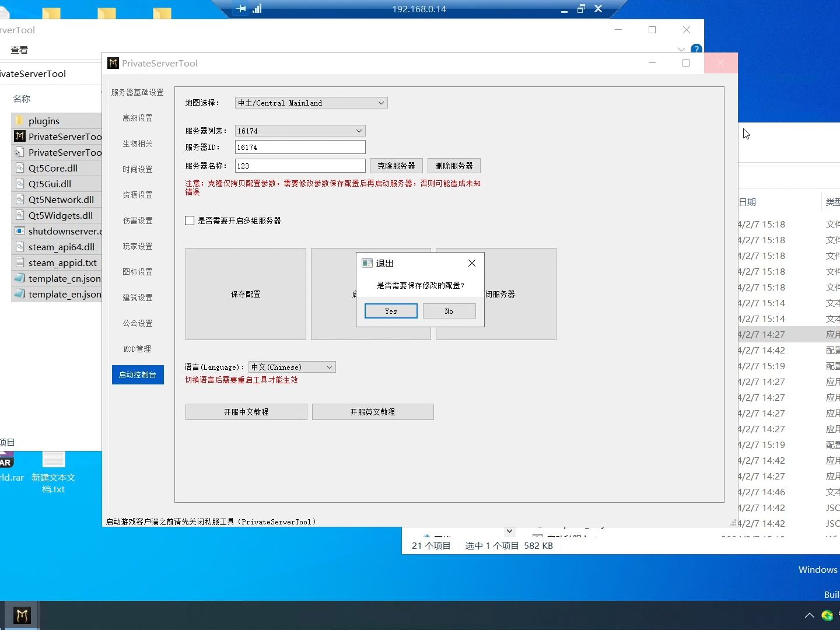Click the PrivateServerTool taskbar icon
This screenshot has height=630, width=840.
coord(22,615)
